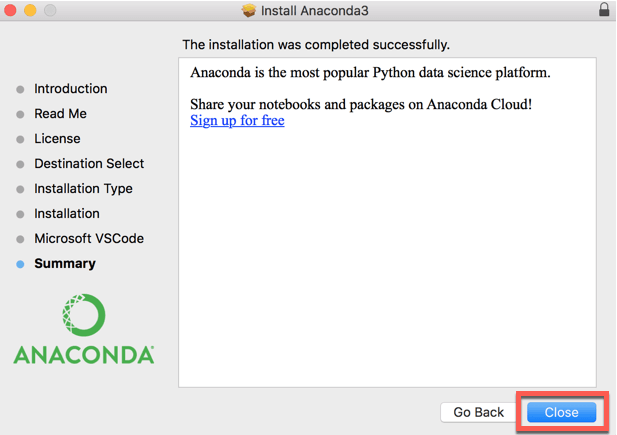Select the Summary step label
Image resolution: width=617 pixels, height=435 pixels.
tap(65, 264)
